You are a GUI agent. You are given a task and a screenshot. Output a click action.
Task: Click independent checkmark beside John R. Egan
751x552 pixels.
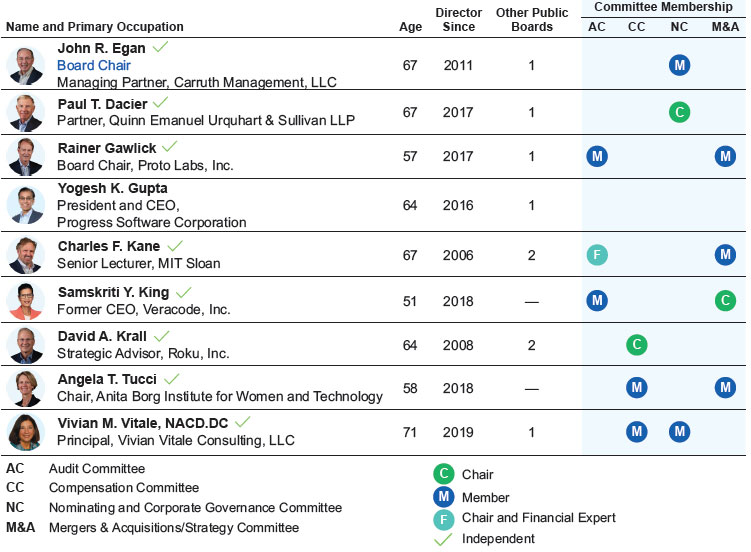click(160, 47)
